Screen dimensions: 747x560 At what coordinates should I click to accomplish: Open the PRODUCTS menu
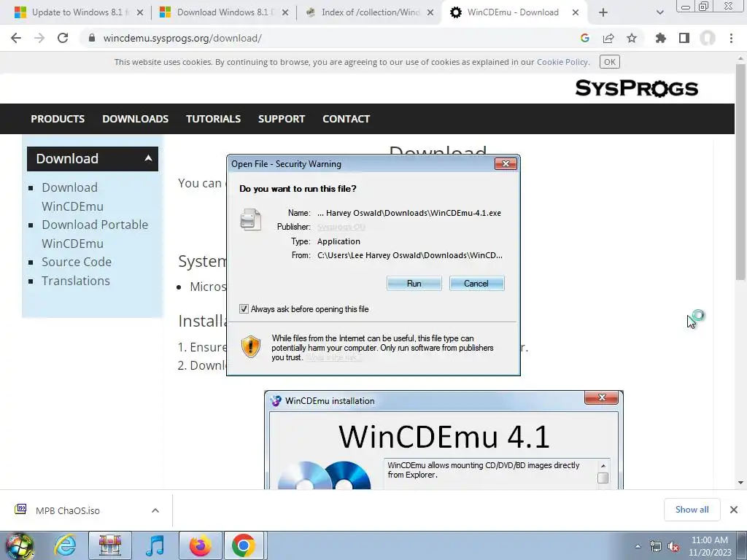click(x=58, y=119)
